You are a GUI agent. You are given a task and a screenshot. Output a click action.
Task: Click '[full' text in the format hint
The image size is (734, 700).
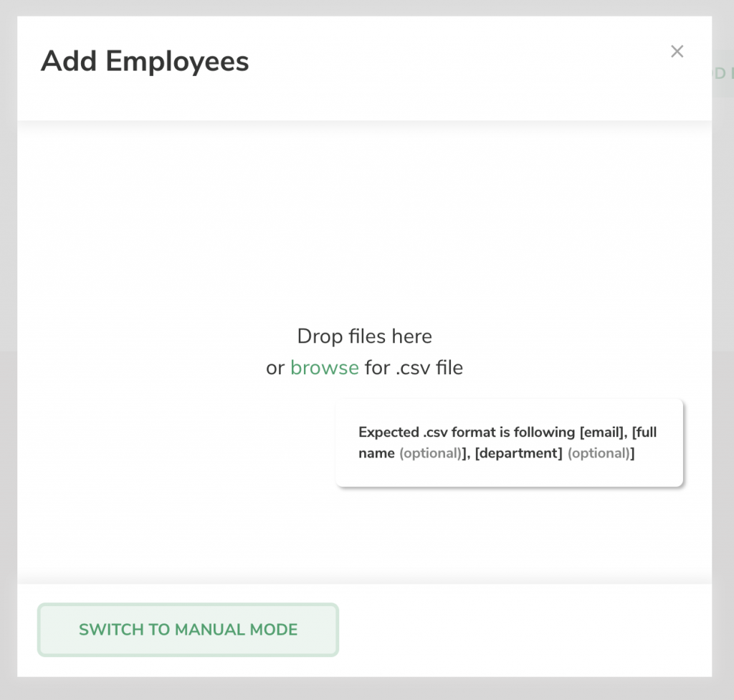[644, 432]
